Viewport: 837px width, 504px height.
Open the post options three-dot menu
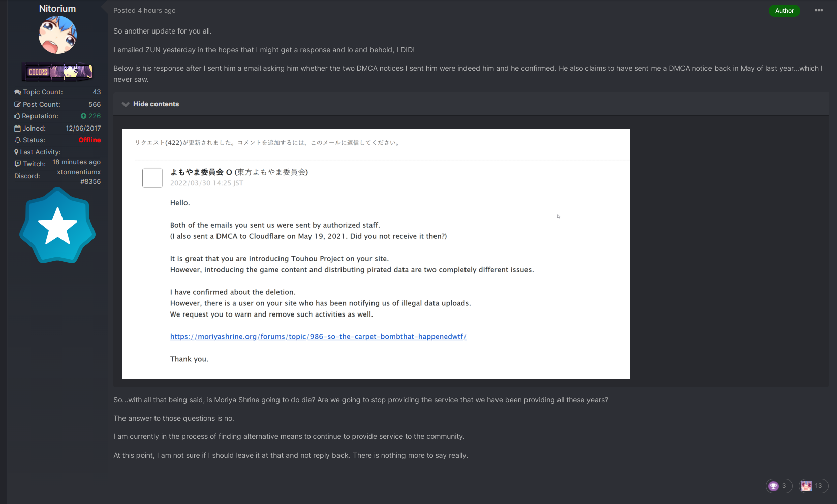coord(819,10)
